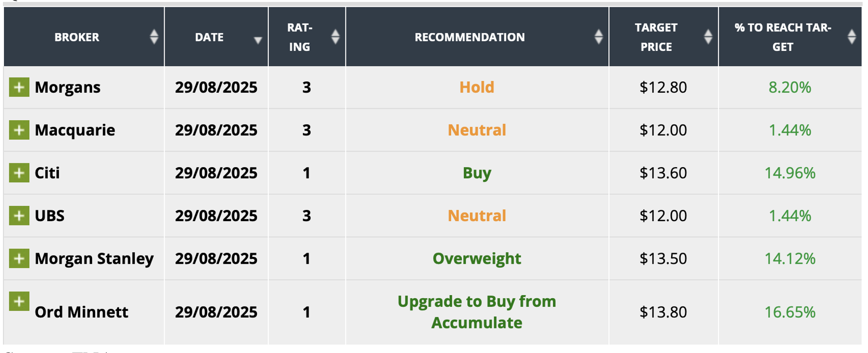Expand the Macquarie row plus icon
This screenshot has height=353, width=868.
19,130
